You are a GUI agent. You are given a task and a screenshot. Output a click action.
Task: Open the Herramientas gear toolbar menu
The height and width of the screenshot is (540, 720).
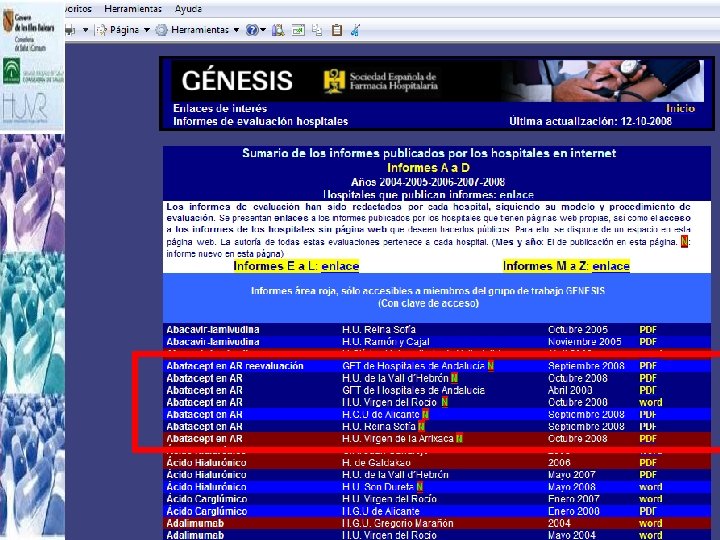click(x=197, y=30)
